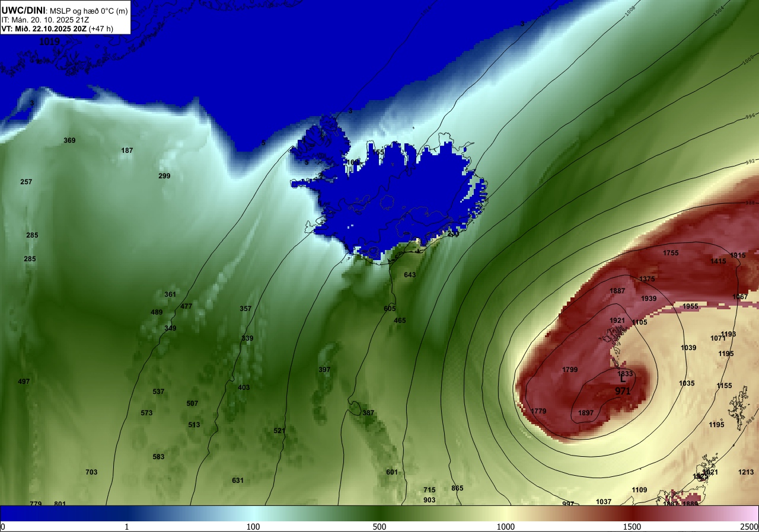Click the height value "513"
The height and width of the screenshot is (532, 759).
[x=194, y=425]
